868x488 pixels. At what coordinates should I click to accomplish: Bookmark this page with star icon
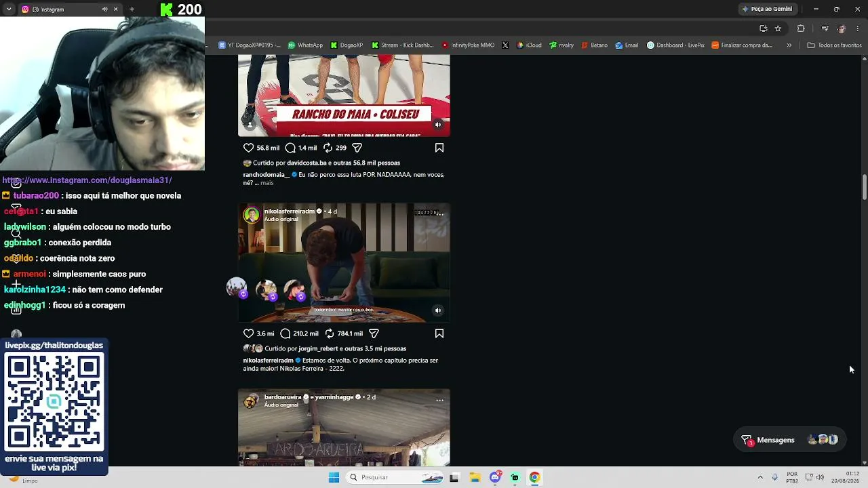778,28
